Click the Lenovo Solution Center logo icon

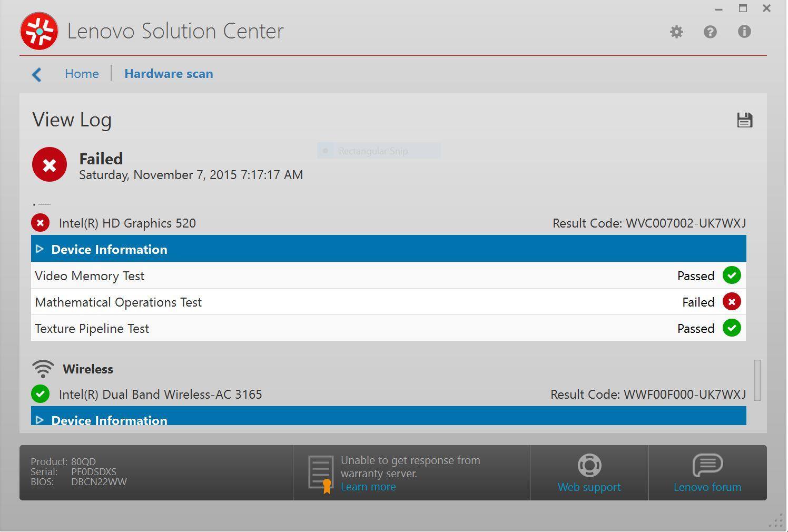click(x=39, y=32)
